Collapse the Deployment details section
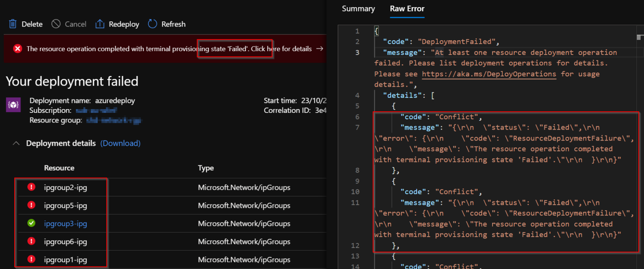The height and width of the screenshot is (269, 644). point(16,143)
